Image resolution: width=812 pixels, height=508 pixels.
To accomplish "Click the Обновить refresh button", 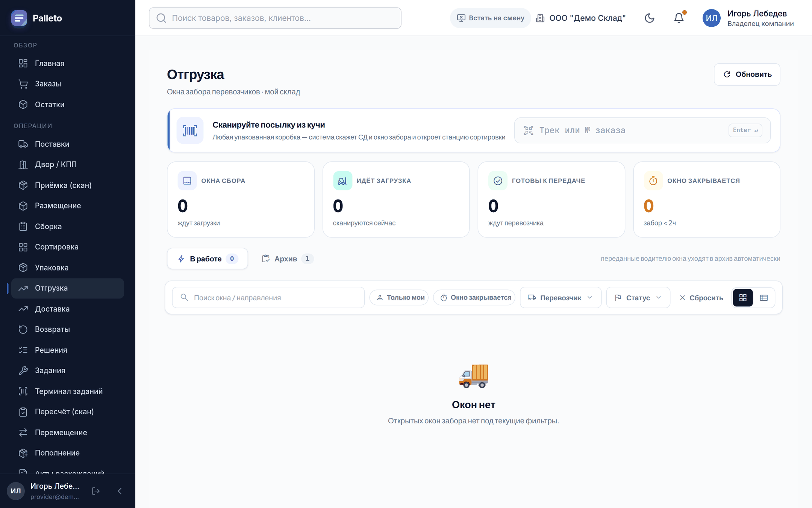I will tap(747, 75).
